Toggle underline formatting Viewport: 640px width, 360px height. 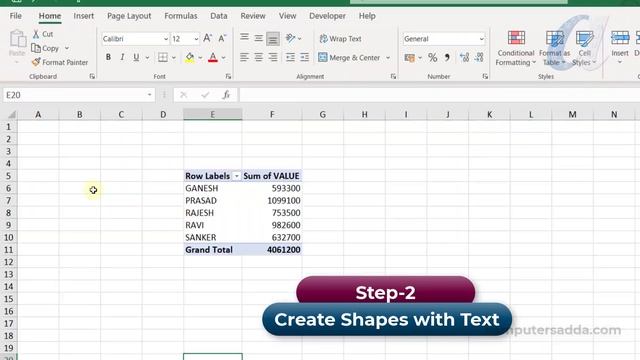click(x=136, y=58)
